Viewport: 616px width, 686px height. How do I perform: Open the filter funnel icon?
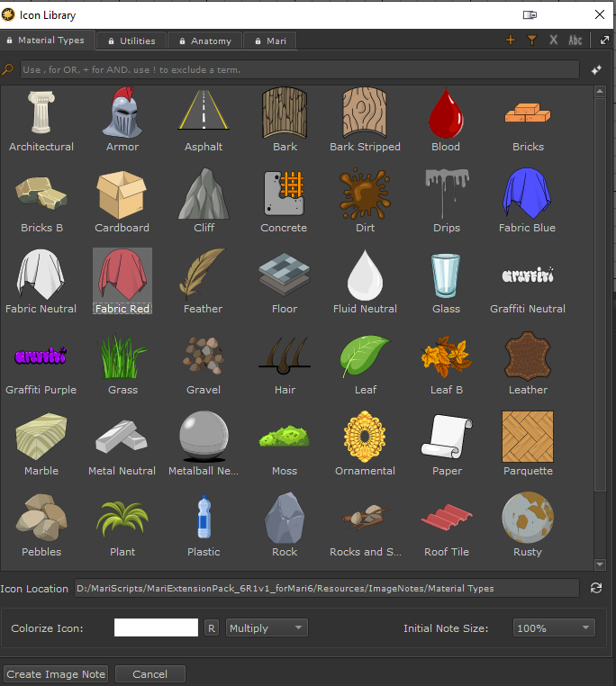click(532, 41)
